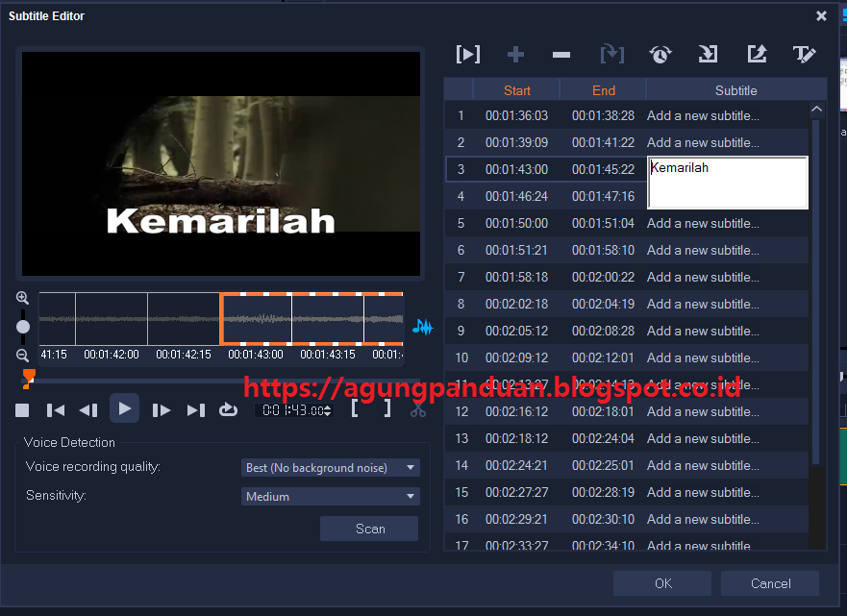Delete selected subtitle with minus icon
847x616 pixels.
[561, 55]
